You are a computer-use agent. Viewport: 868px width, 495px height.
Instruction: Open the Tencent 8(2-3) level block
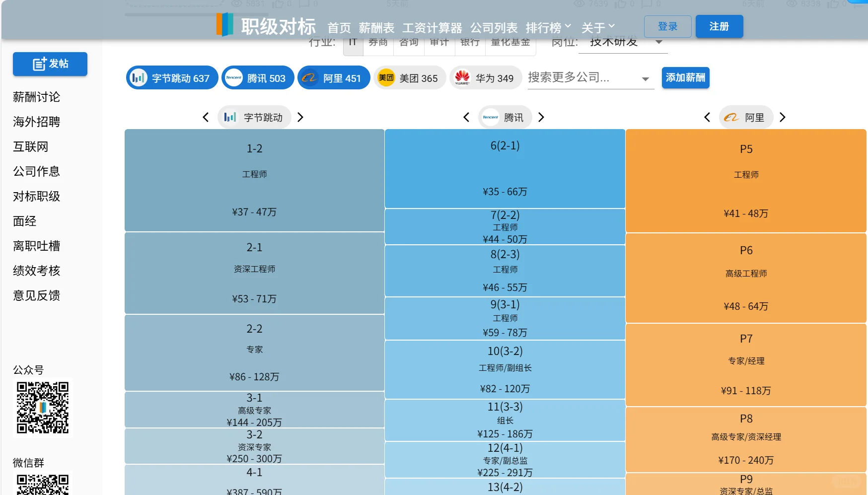coord(505,271)
